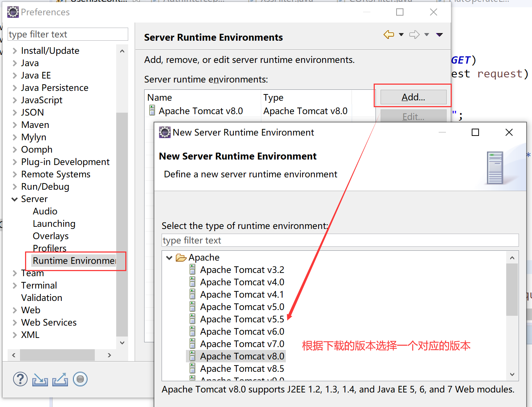Collapse the Server preferences node
Viewport: 532px width, 407px height.
point(15,199)
